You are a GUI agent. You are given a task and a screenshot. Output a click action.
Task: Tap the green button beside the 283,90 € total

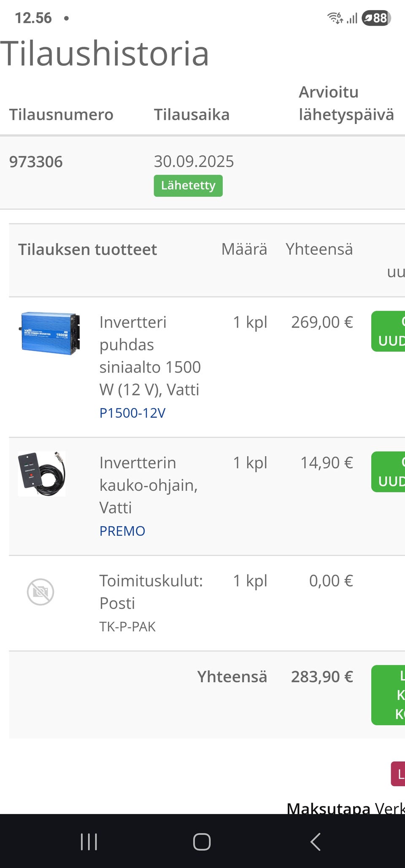389,695
